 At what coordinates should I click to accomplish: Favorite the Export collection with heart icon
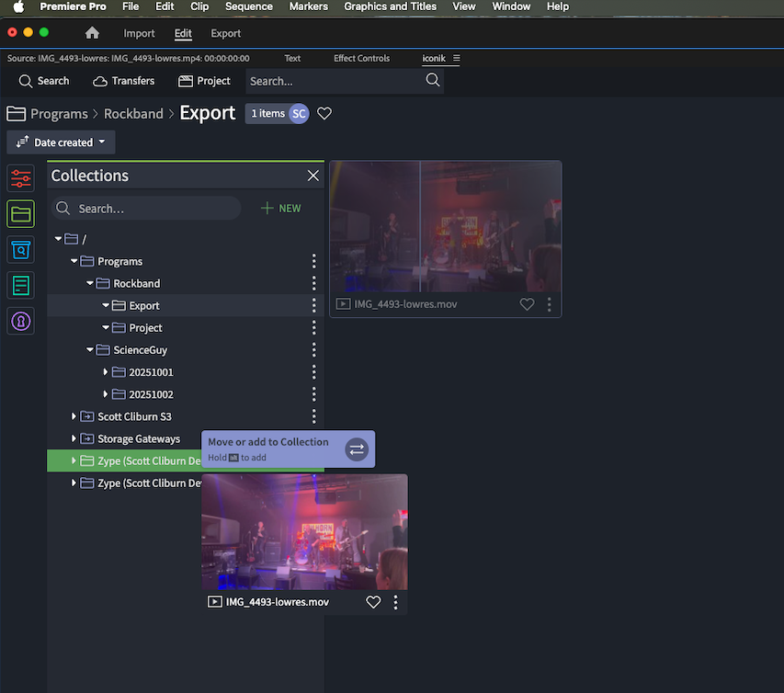pyautogui.click(x=324, y=113)
